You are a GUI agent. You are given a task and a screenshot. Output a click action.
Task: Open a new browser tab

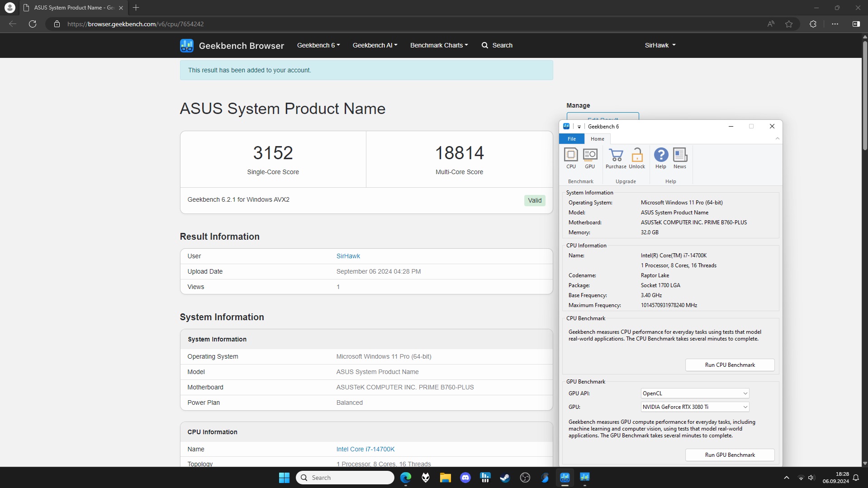[x=136, y=8]
